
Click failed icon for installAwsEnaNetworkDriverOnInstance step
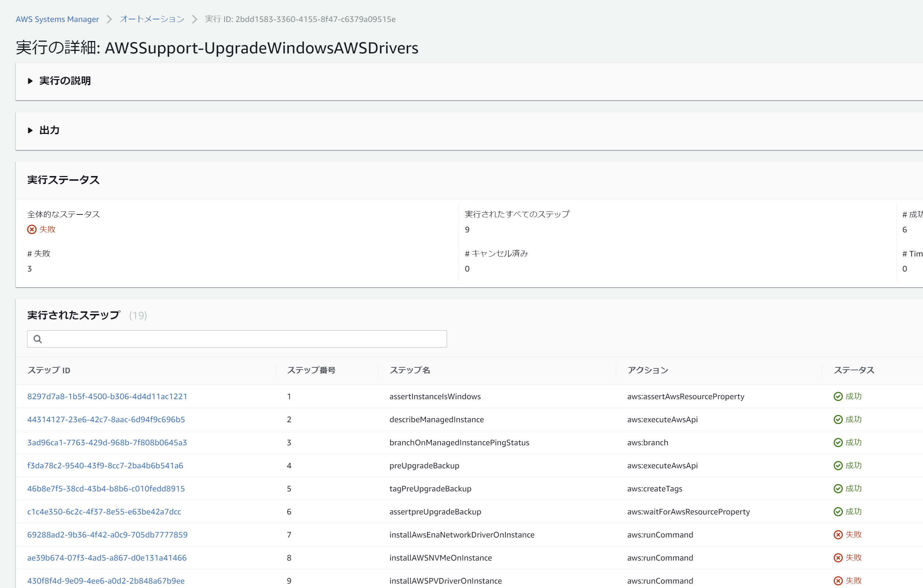(838, 535)
